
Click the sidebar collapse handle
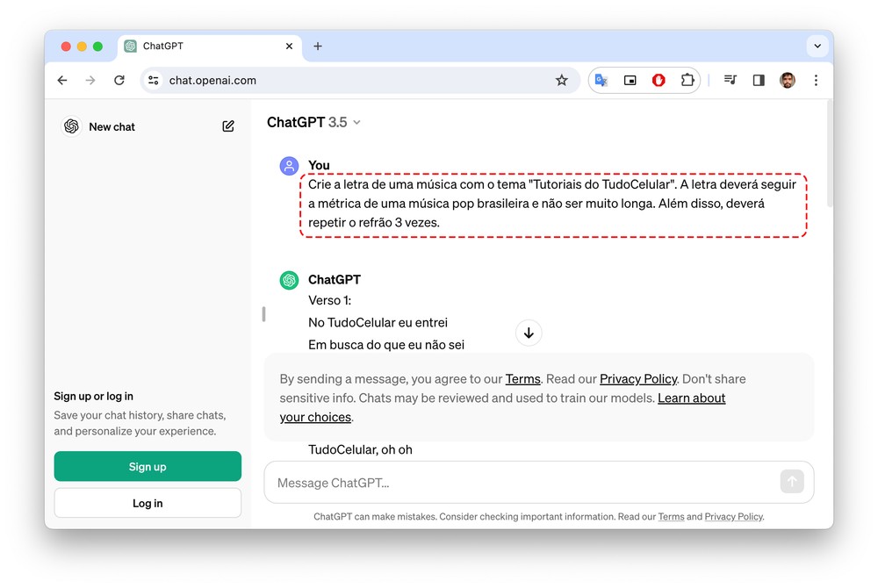(263, 314)
